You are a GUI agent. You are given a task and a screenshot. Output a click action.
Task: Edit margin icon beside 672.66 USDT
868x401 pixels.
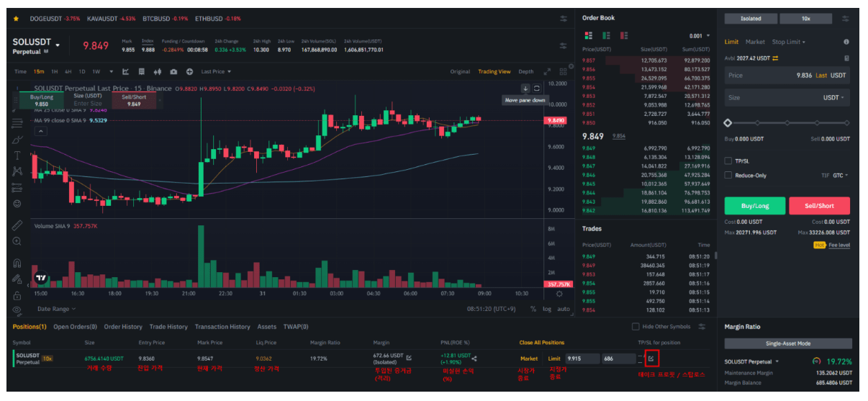[x=410, y=357]
